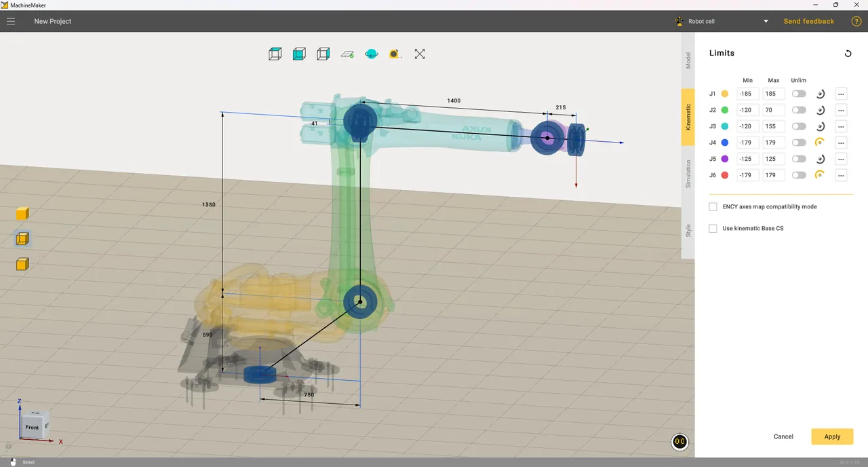Click the J4 yellow rotation range icon

(x=820, y=143)
